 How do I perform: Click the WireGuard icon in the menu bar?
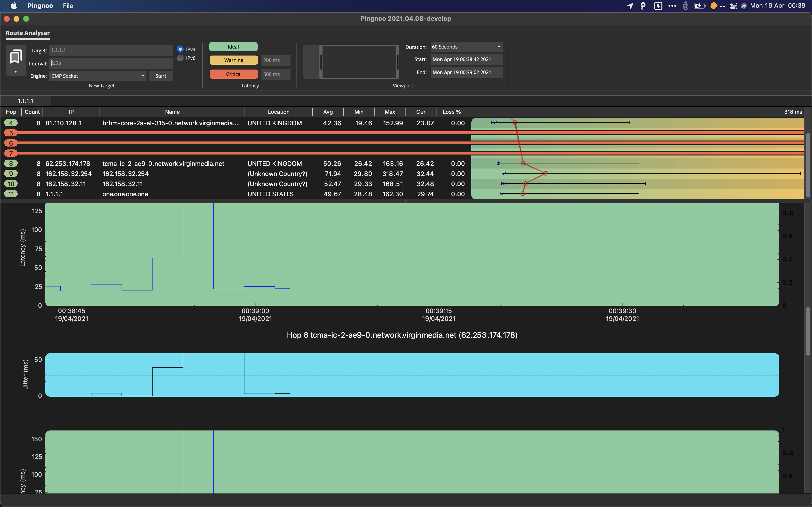685,6
